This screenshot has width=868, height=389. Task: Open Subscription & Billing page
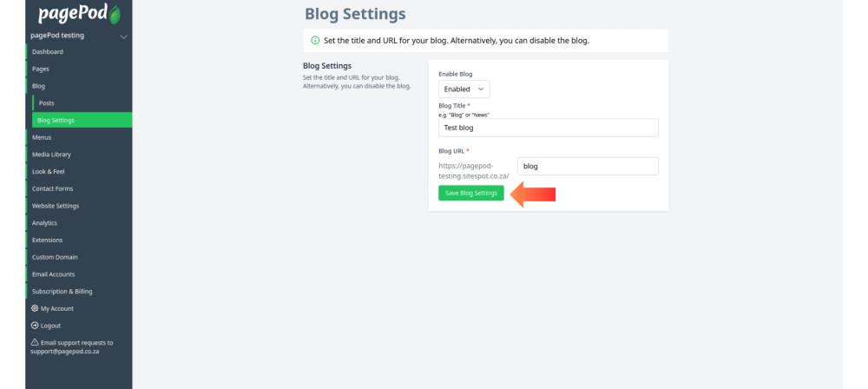62,292
